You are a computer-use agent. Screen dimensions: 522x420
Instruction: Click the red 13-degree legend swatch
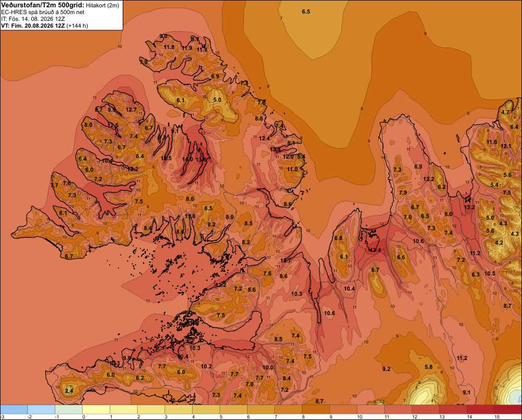[x=453, y=410]
